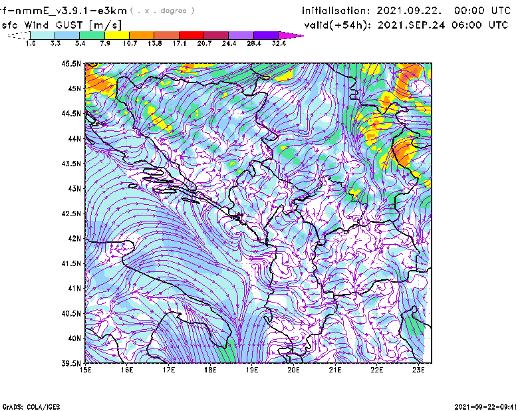Click the "44.5N" latitude label
532x411 pixels.
coord(71,114)
